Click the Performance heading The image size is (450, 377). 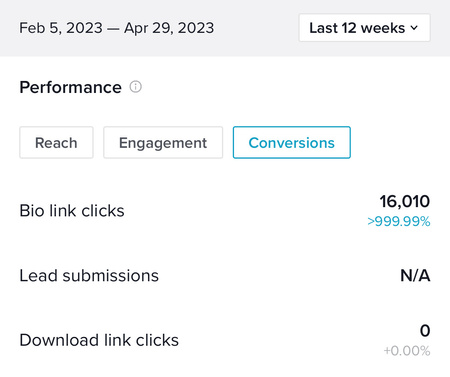pyautogui.click(x=71, y=87)
